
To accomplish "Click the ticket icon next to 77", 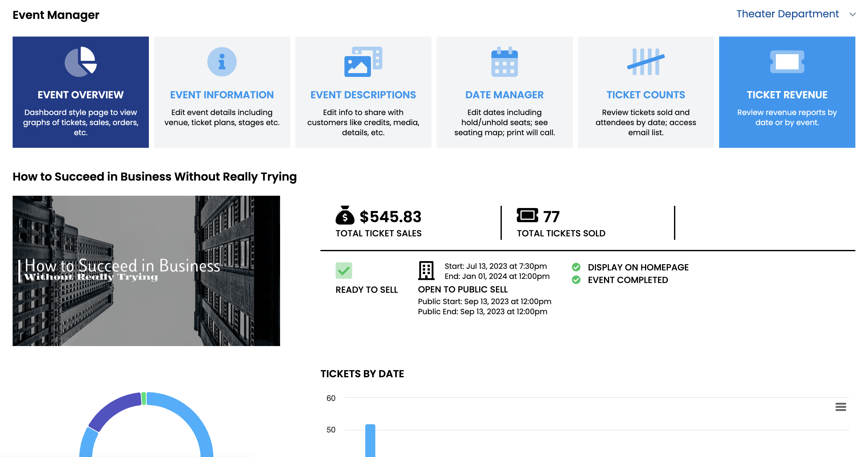I will tap(527, 215).
